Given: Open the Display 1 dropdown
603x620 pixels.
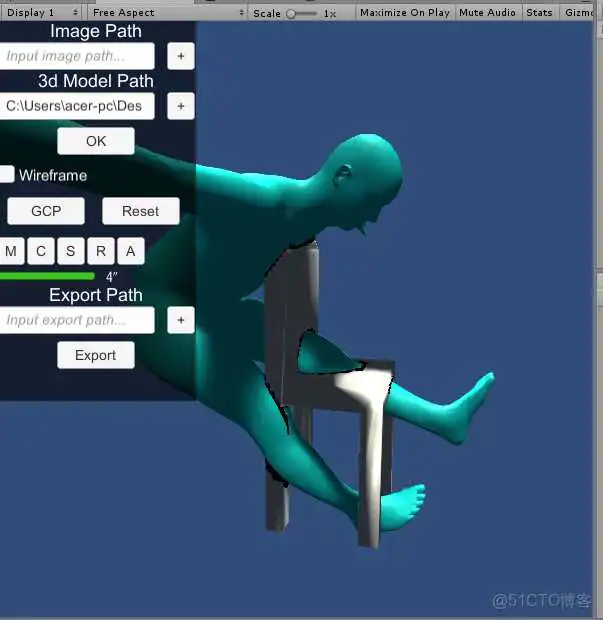Looking at the screenshot, I should (41, 12).
